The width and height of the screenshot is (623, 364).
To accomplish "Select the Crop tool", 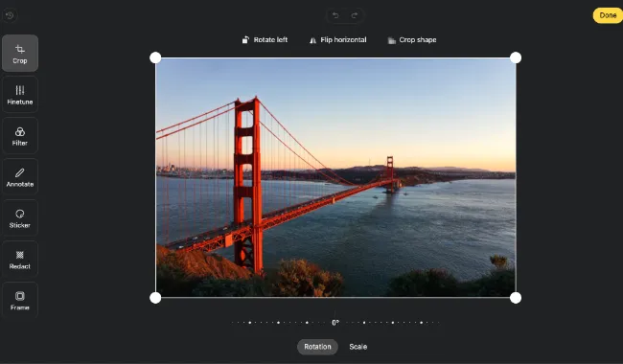I will tap(20, 54).
